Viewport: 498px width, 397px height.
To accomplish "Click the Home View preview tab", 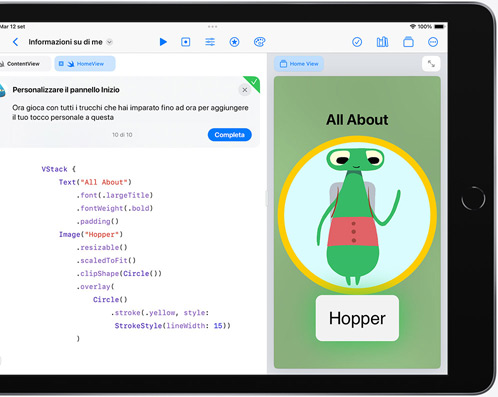I will (299, 64).
